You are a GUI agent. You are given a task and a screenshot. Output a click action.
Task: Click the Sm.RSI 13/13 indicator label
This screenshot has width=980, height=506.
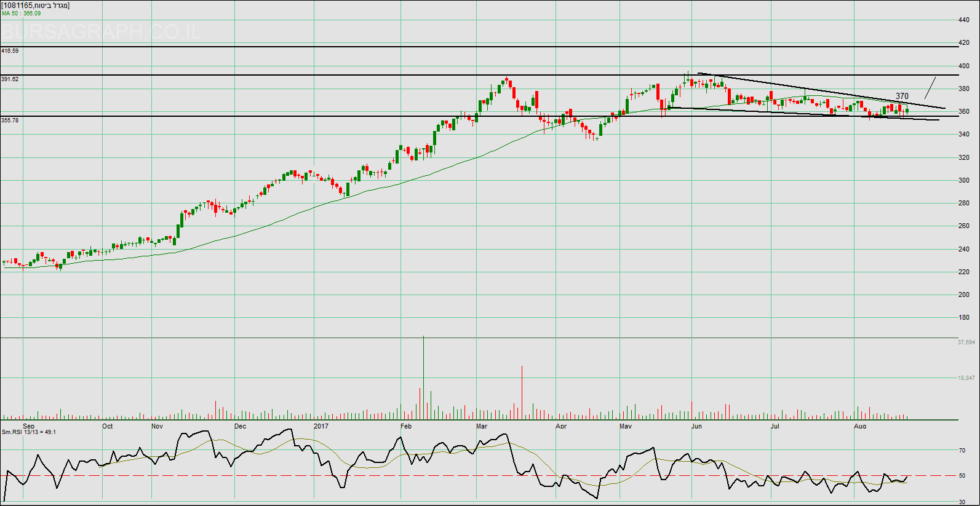[29, 432]
